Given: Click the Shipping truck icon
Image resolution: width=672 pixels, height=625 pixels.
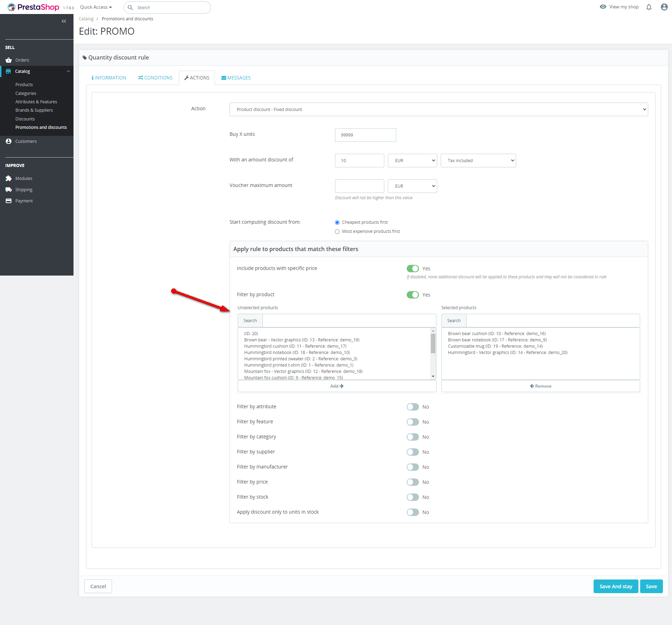Looking at the screenshot, I should coord(9,190).
